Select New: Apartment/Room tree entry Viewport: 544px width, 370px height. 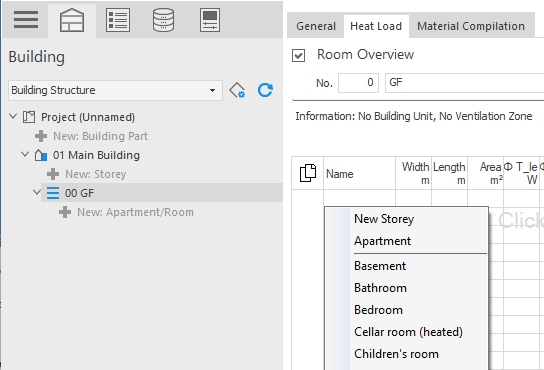click(135, 212)
